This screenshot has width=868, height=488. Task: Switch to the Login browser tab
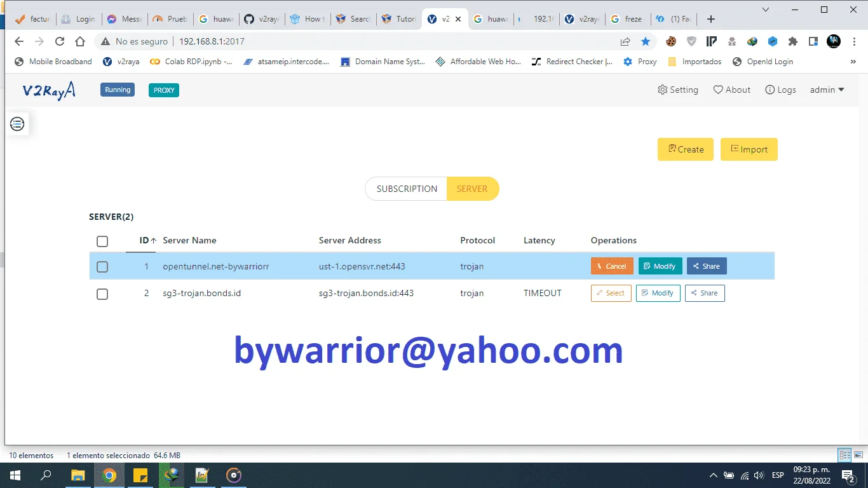[79, 19]
